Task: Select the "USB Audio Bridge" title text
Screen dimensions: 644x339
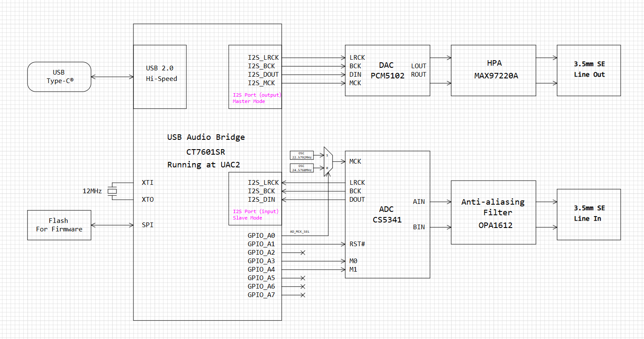Action: [206, 137]
